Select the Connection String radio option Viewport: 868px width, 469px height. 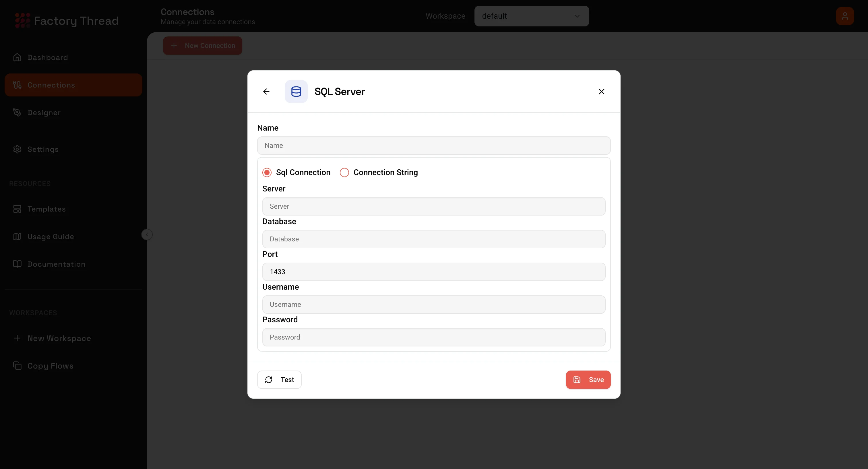(344, 173)
